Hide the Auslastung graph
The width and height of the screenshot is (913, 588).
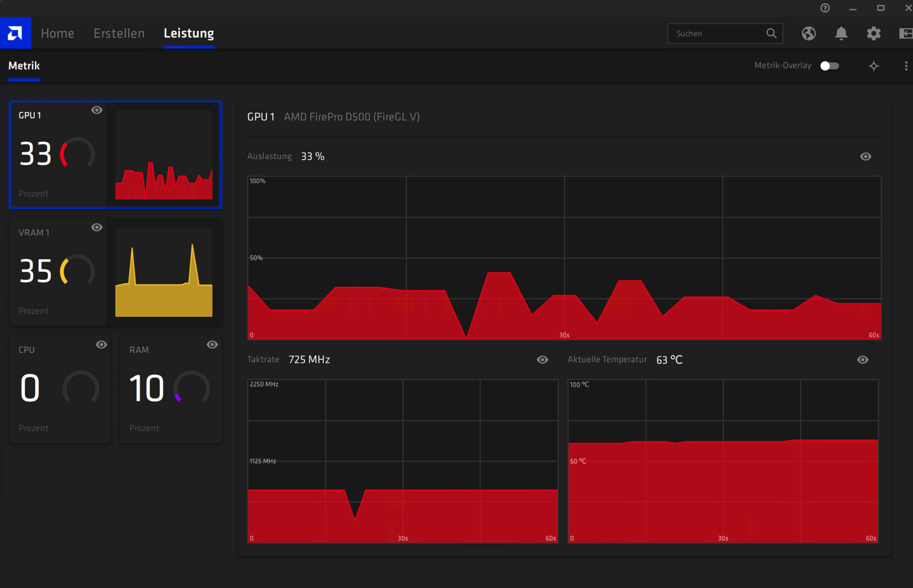click(x=866, y=157)
